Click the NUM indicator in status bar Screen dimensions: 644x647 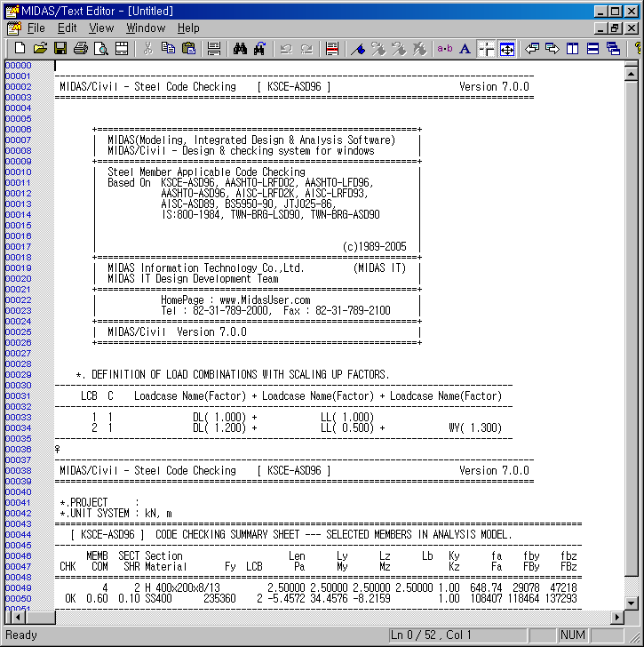(573, 635)
